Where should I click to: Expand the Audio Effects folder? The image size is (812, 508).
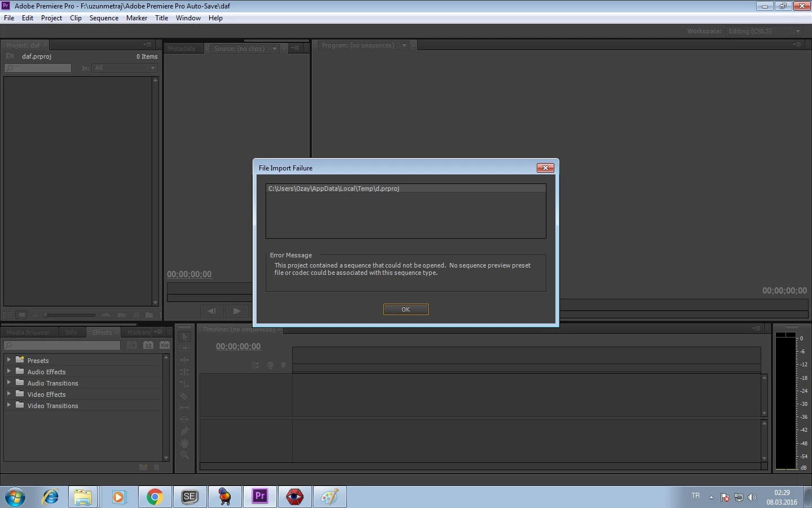pos(8,371)
